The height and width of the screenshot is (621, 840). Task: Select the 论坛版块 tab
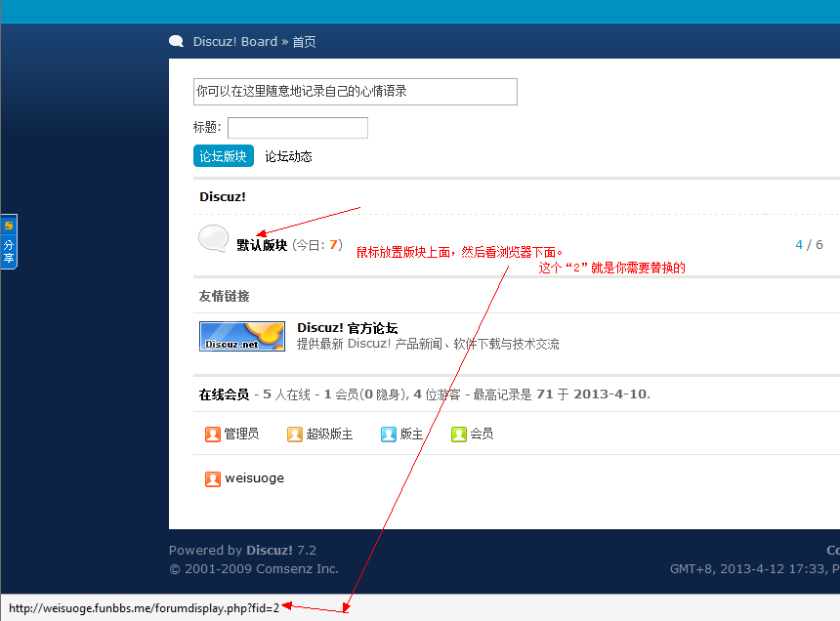(x=224, y=156)
